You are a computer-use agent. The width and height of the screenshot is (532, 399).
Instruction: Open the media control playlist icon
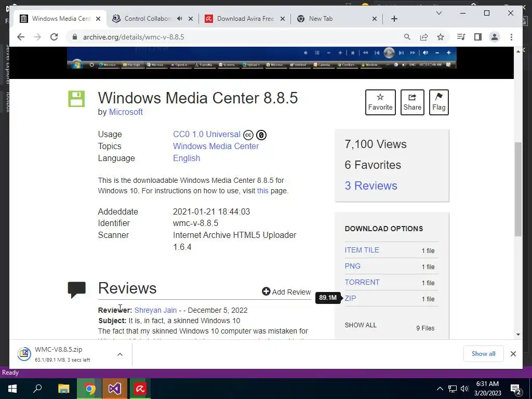pyautogui.click(x=461, y=37)
